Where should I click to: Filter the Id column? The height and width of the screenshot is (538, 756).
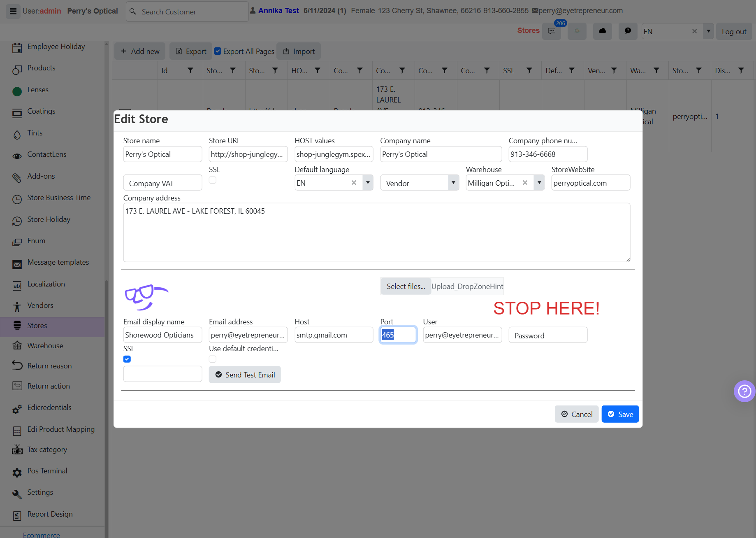tap(190, 71)
